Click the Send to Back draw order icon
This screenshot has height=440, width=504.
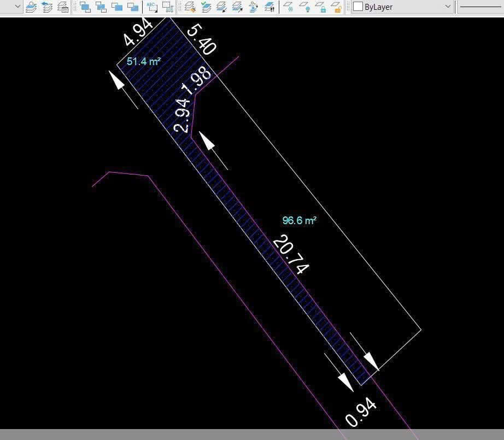pos(101,7)
